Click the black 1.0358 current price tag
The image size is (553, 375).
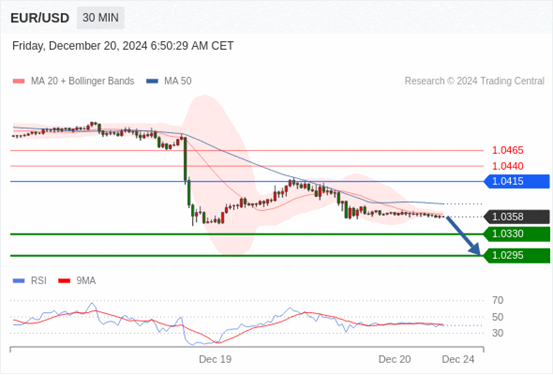pos(517,217)
